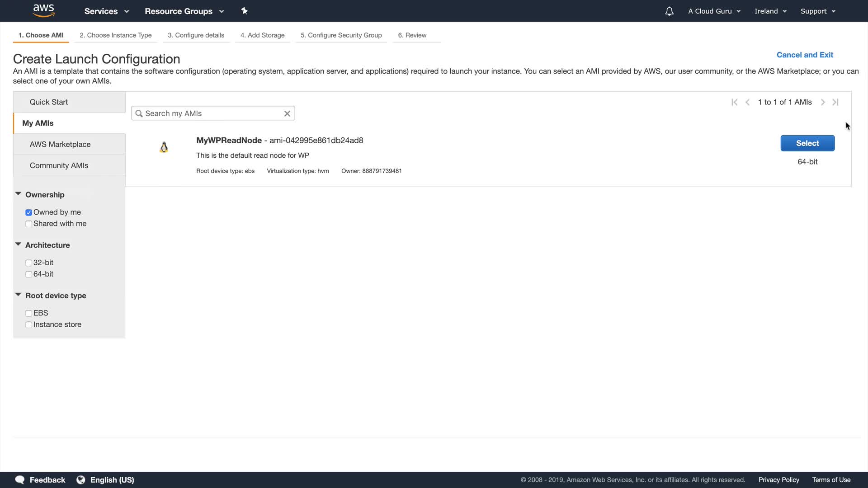Enable the EBS root device filter

click(28, 313)
